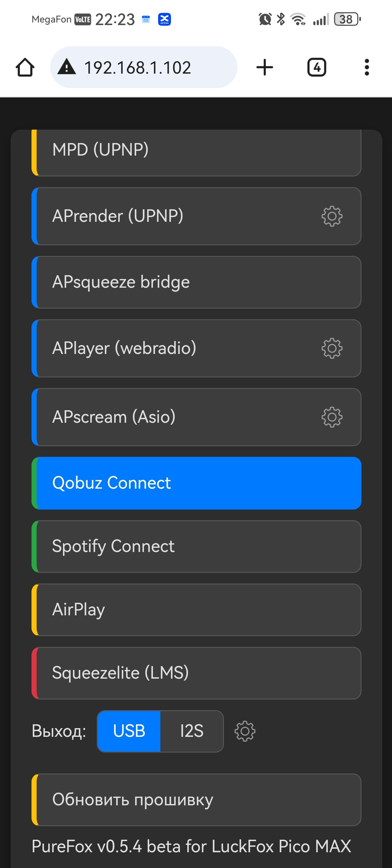Open output settings gear next to I2S
This screenshot has width=392, height=868.
[x=245, y=731]
